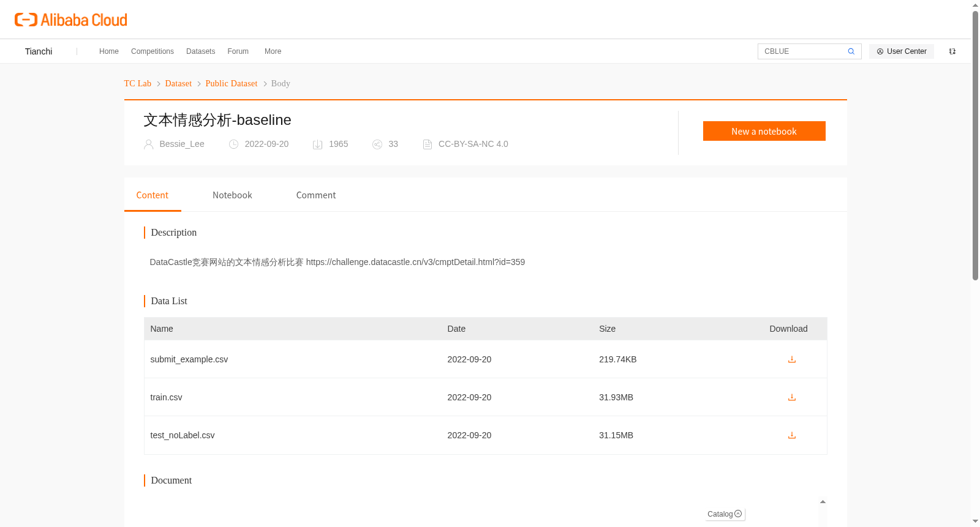This screenshot has height=527, width=980.
Task: Click the Date column header
Action: (456, 329)
